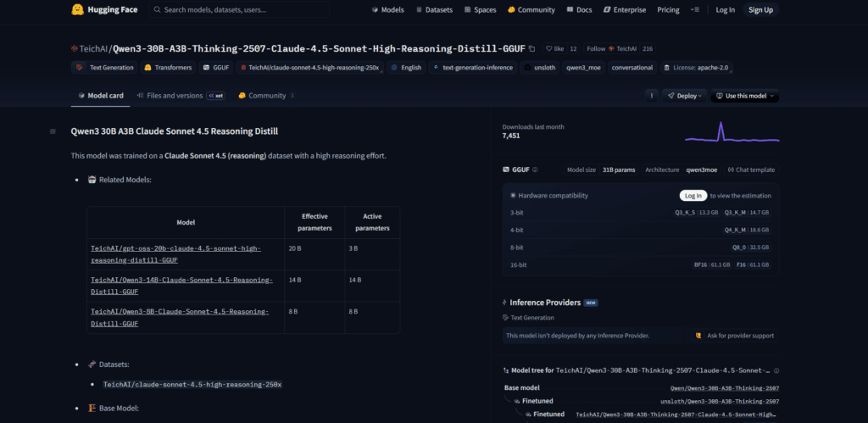
Task: Open claude-sonnet-4.5-high-reasoning-250x dataset link in list
Action: pos(192,384)
